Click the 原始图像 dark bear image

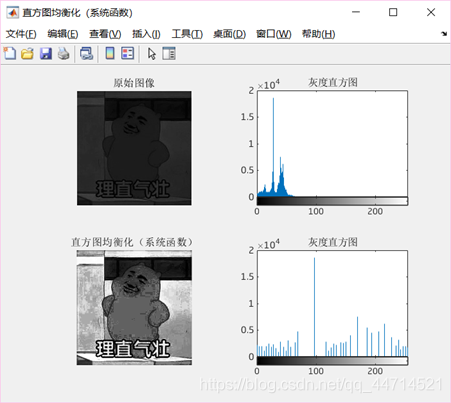pos(134,148)
